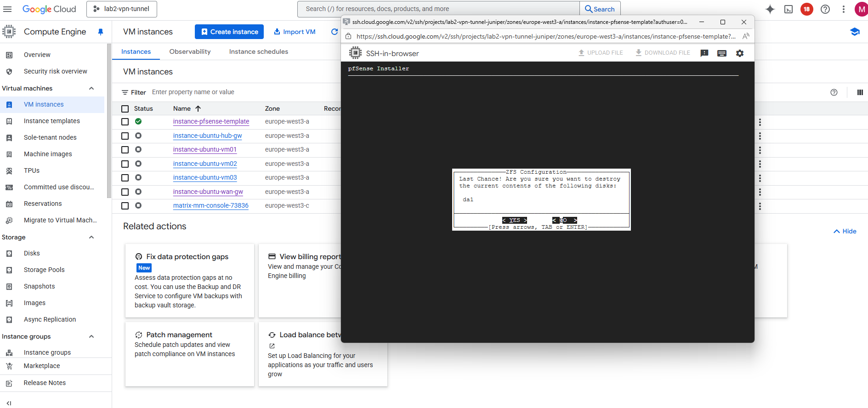This screenshot has height=408, width=868.
Task: Click the Filter input field
Action: [x=230, y=92]
